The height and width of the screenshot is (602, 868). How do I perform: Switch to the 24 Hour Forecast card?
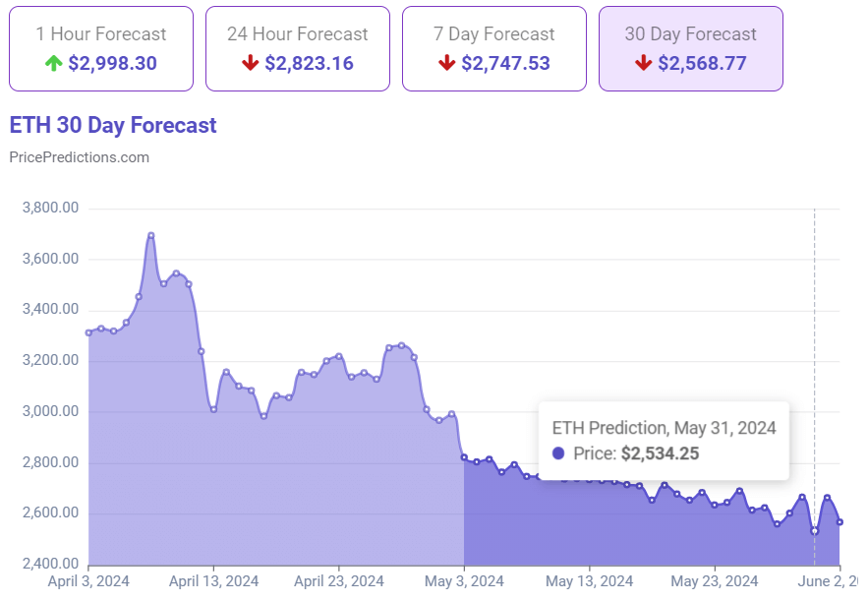(297, 47)
